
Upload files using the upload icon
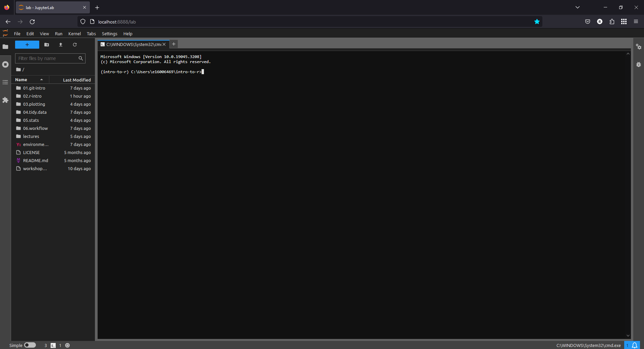pyautogui.click(x=60, y=45)
